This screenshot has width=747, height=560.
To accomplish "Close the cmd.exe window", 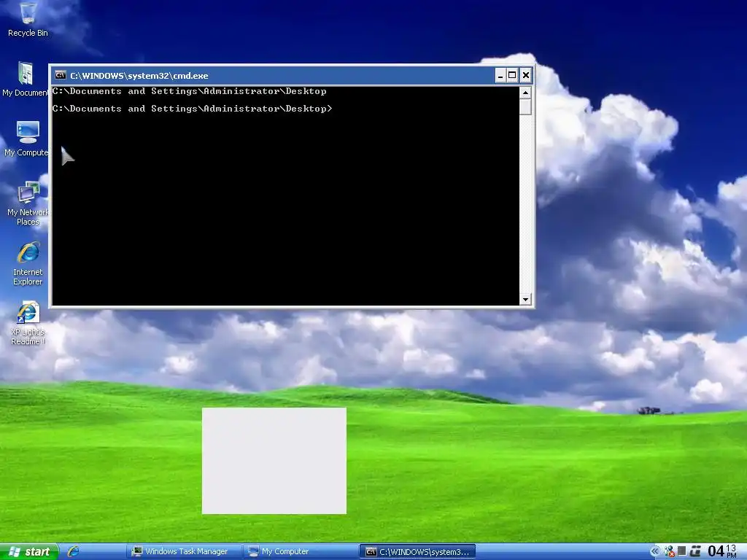I will click(525, 75).
